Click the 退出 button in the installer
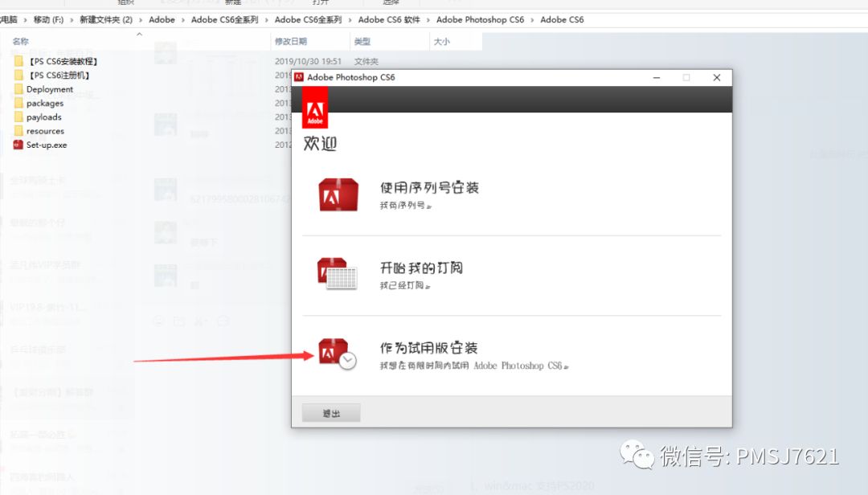 pos(330,411)
